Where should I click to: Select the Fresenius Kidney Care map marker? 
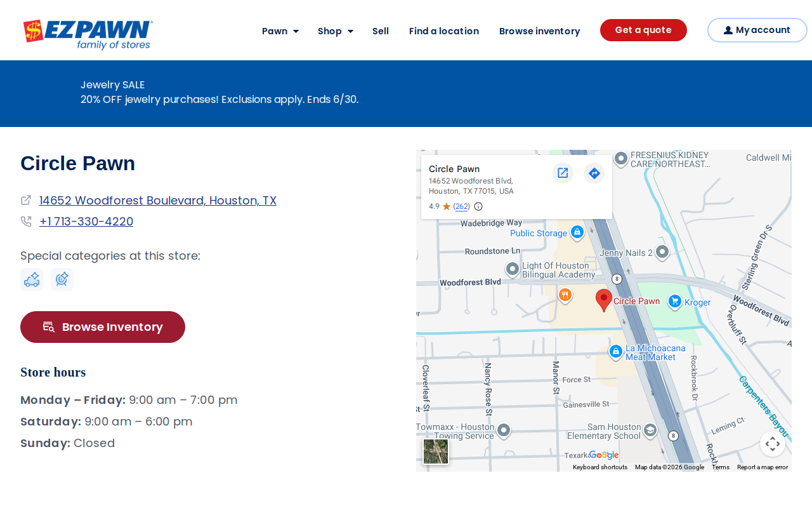621,157
